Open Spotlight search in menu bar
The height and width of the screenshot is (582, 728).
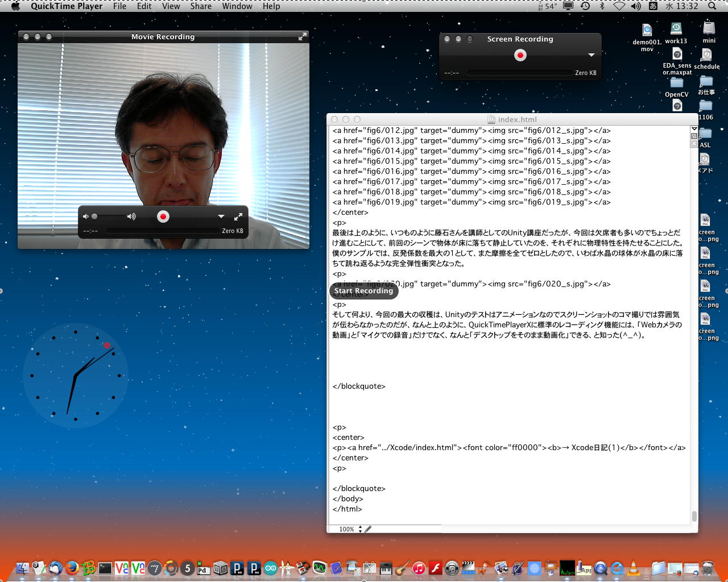pyautogui.click(x=712, y=6)
